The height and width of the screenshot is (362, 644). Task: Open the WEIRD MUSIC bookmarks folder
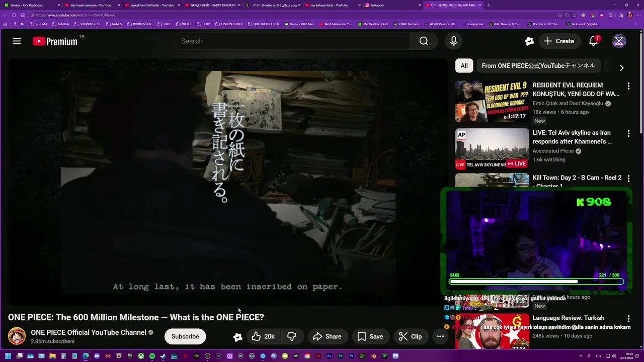140,24
